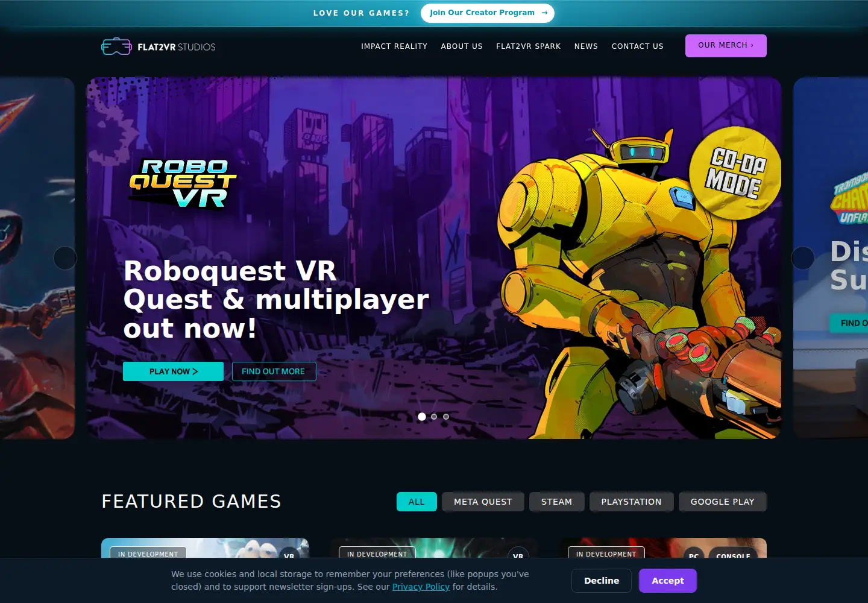Open the News page

[586, 46]
